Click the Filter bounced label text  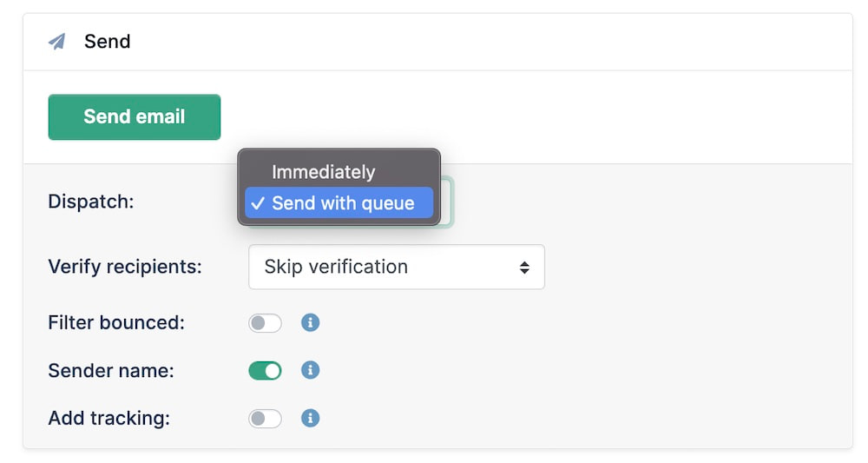coord(116,323)
